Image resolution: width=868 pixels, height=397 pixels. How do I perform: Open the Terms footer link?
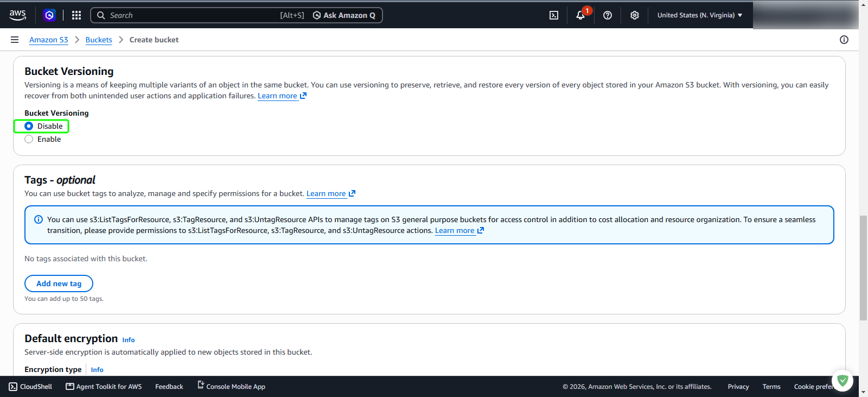click(x=771, y=387)
